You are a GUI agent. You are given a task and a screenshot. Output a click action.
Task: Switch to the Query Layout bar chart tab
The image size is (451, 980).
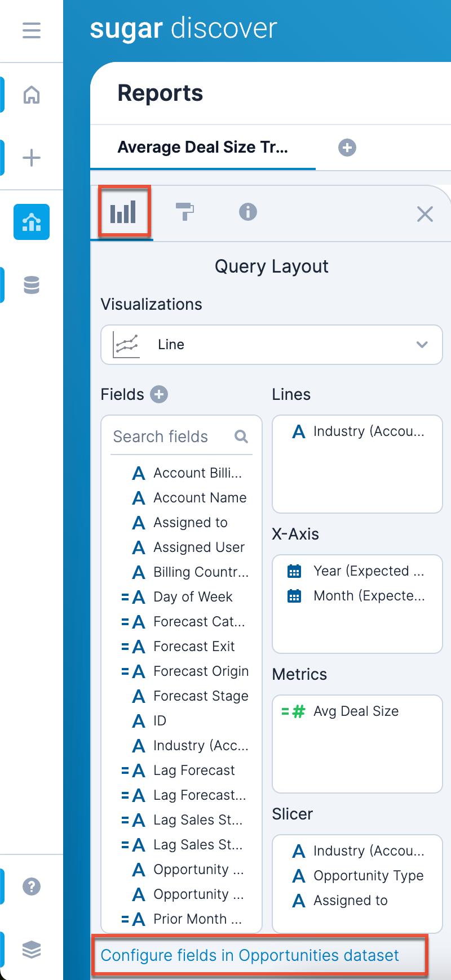[x=123, y=212]
